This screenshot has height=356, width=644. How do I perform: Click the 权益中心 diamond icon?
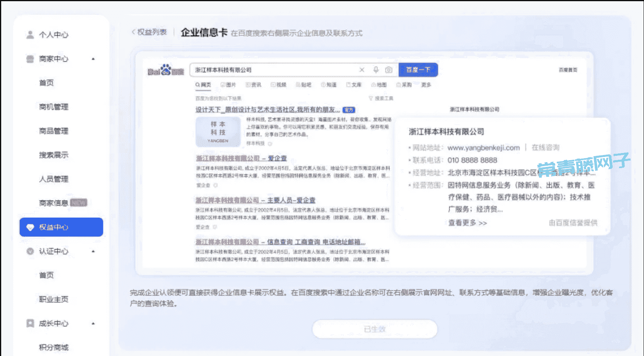(x=30, y=228)
